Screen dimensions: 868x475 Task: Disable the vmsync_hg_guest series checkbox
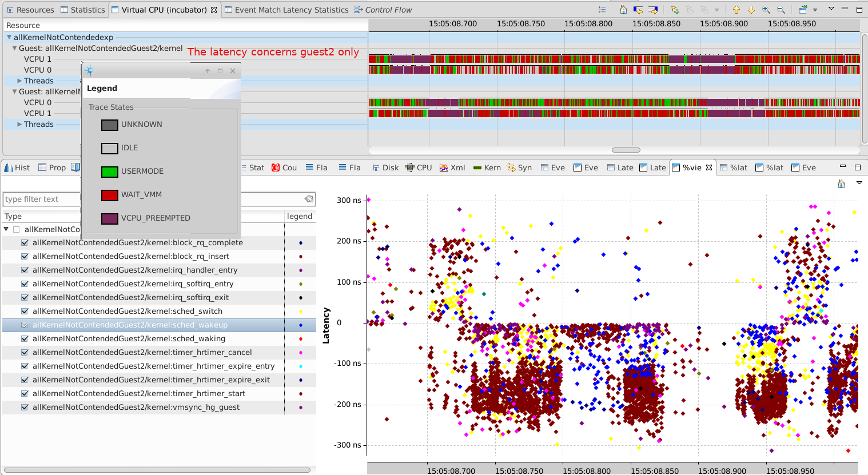coord(25,407)
